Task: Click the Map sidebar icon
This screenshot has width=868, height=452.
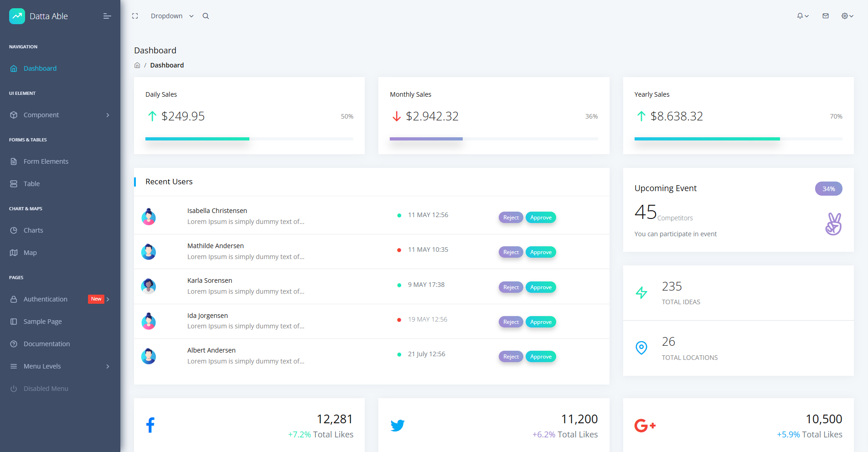Action: click(14, 253)
